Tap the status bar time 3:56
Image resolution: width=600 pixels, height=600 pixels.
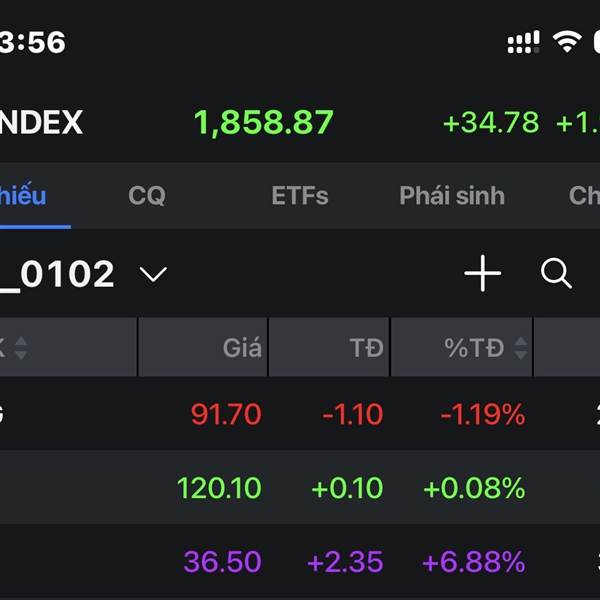coord(32,42)
